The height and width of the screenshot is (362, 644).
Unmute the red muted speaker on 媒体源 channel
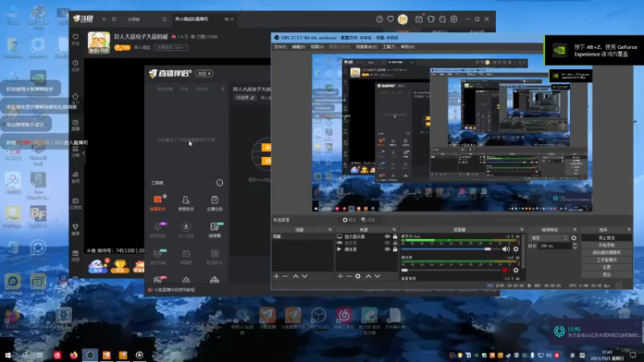[506, 270]
